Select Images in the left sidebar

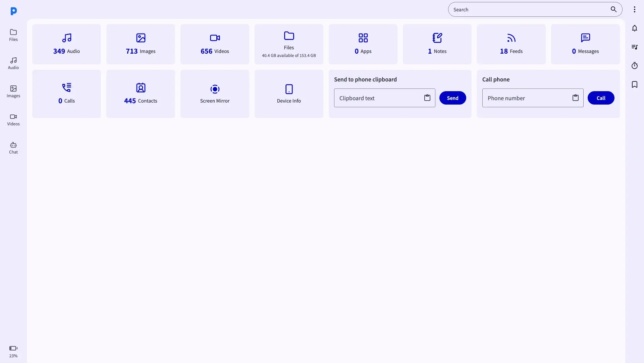coord(13,92)
